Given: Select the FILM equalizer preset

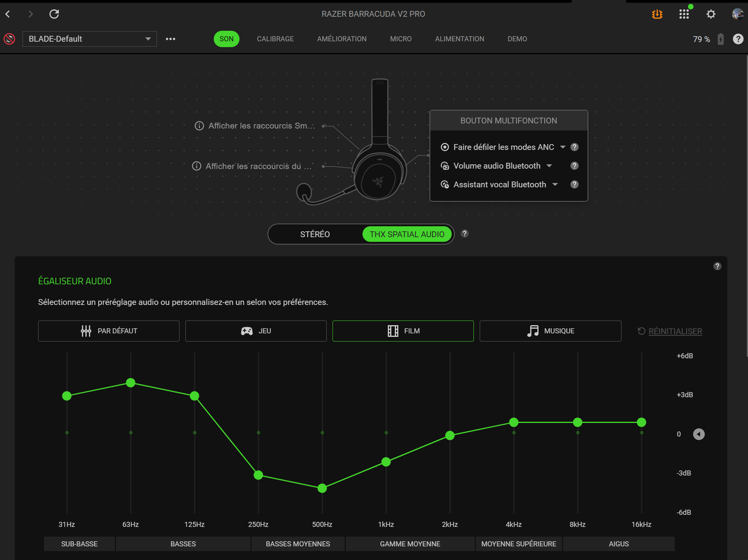Looking at the screenshot, I should pyautogui.click(x=403, y=331).
